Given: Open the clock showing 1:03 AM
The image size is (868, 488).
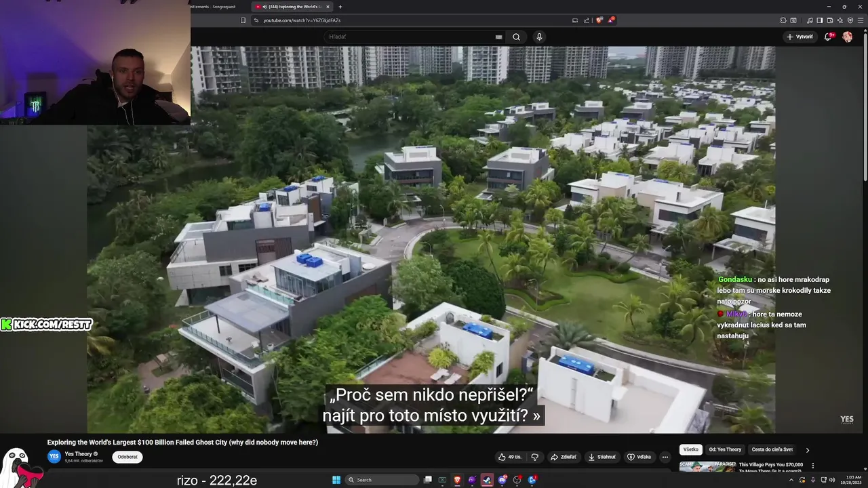Looking at the screenshot, I should pyautogui.click(x=851, y=480).
